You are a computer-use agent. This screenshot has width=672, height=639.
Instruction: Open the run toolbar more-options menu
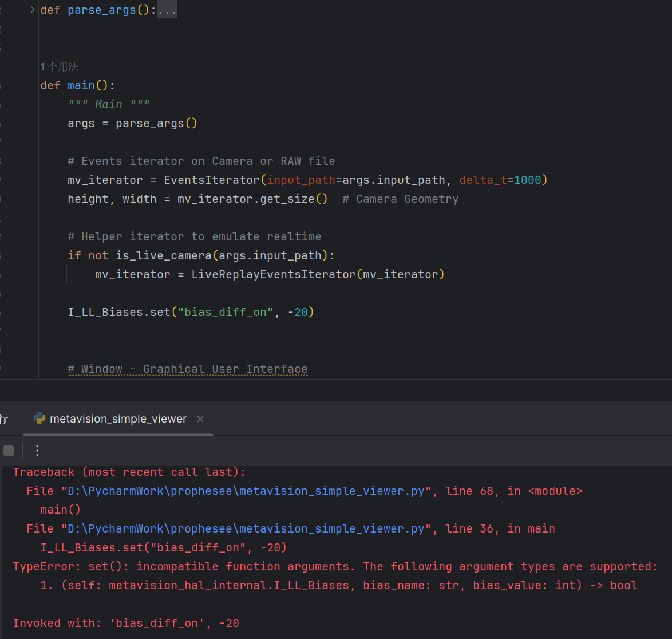pyautogui.click(x=37, y=451)
